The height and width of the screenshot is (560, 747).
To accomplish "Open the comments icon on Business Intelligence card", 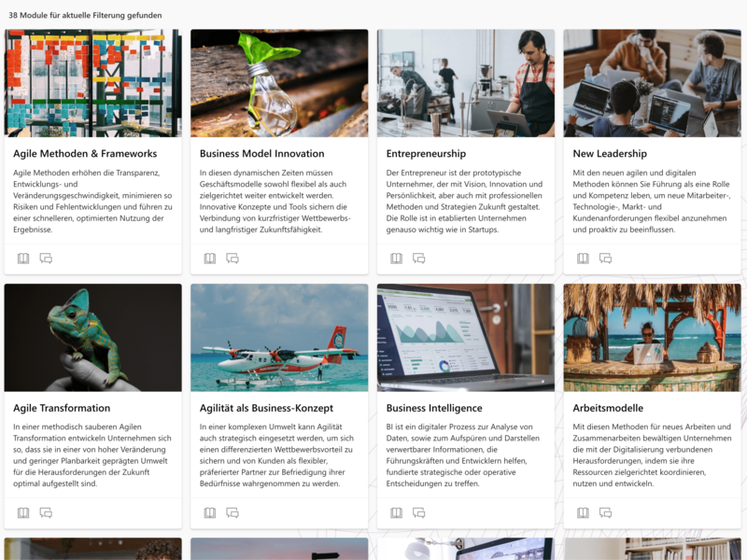I will [x=418, y=512].
